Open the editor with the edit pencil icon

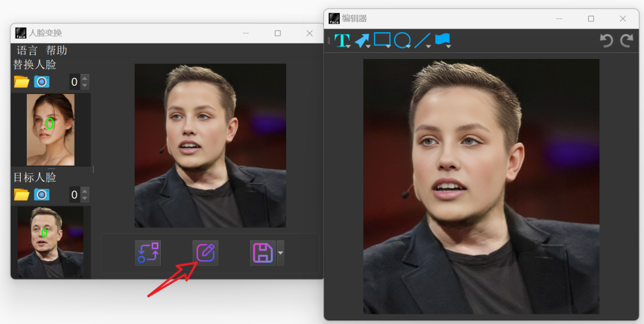[x=205, y=253]
